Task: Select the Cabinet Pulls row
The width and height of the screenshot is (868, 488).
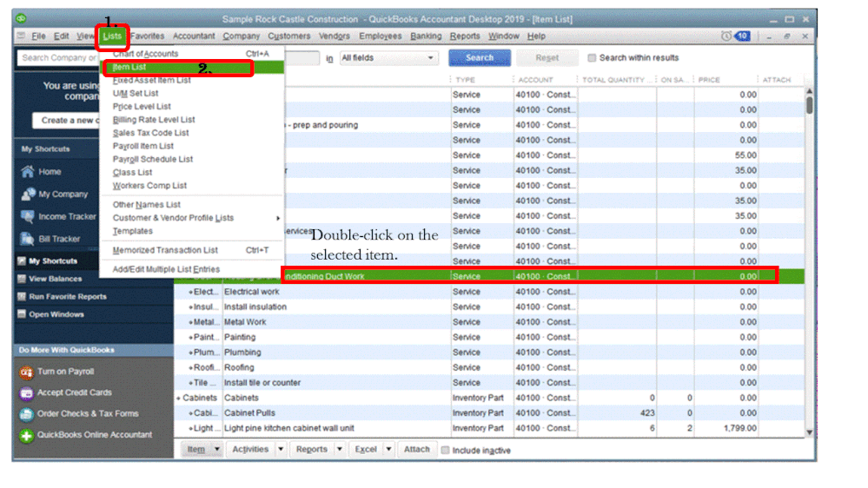Action: pyautogui.click(x=489, y=412)
